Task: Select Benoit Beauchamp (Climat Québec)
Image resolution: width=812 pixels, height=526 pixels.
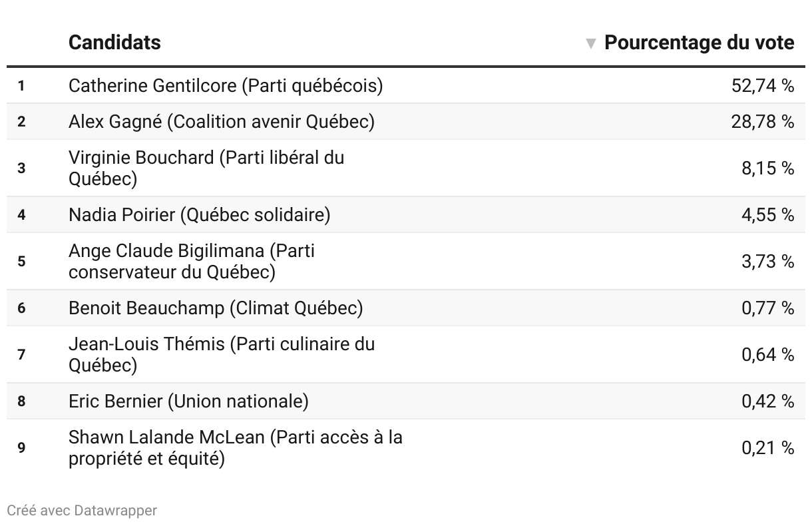Action: point(216,308)
